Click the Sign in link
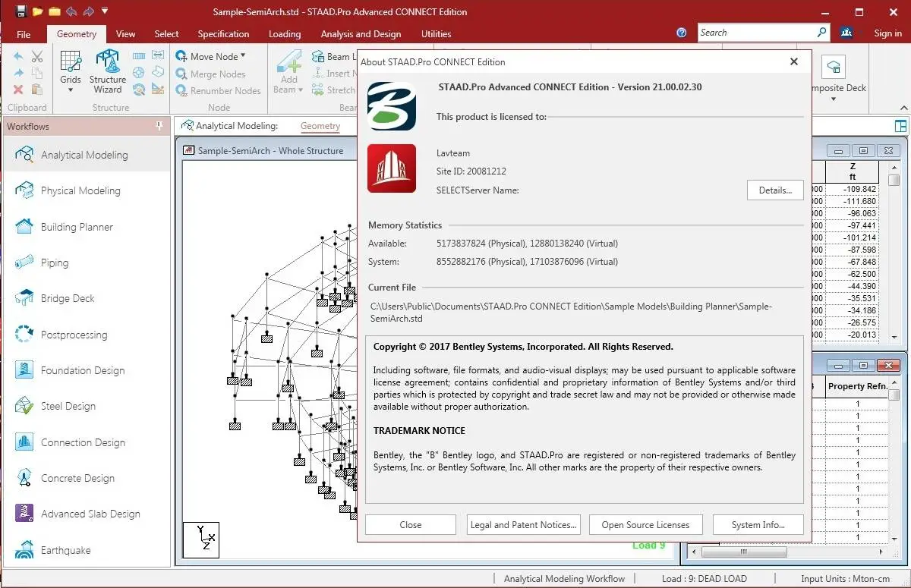The width and height of the screenshot is (911, 588). tap(887, 33)
